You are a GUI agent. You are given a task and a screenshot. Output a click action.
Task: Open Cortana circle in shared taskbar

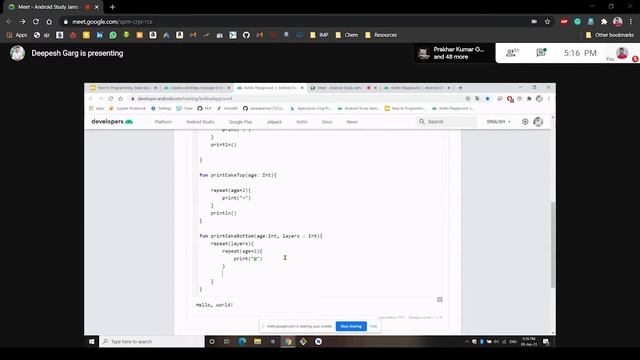click(x=212, y=342)
